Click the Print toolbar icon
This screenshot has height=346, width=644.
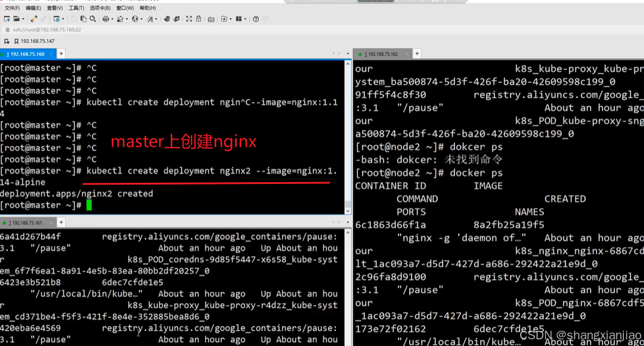106,19
